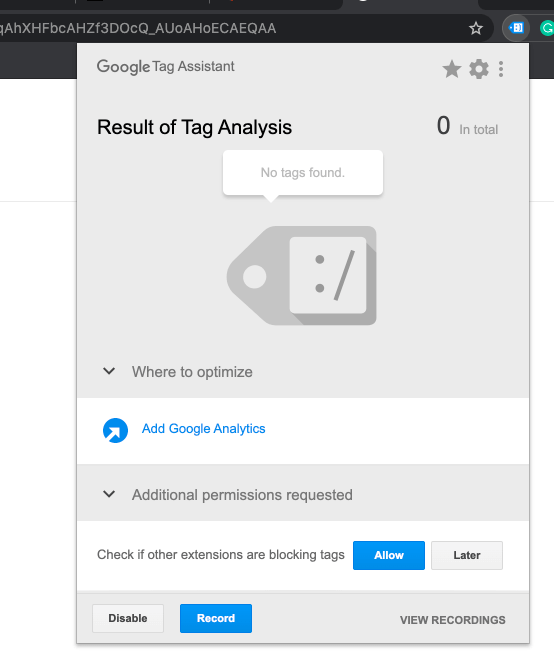Screen dimensions: 554x661
Task: Click the star icon in Tag Assistant header
Action: pyautogui.click(x=452, y=69)
